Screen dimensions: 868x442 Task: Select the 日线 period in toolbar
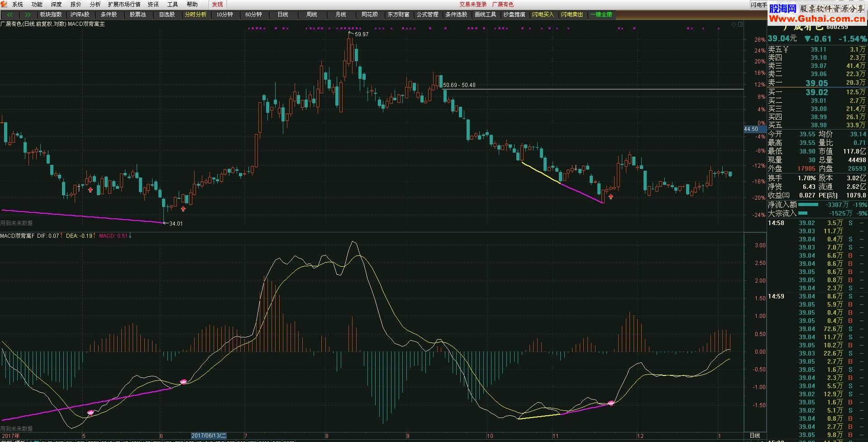282,14
